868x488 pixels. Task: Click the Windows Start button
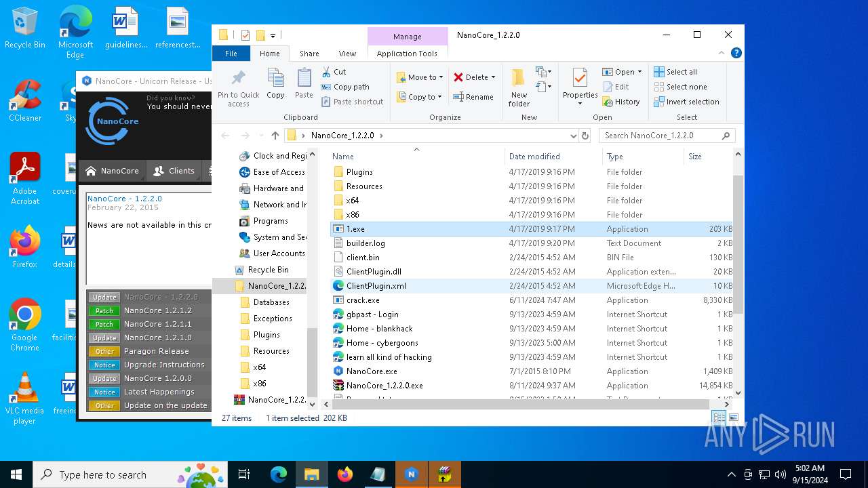pos(16,474)
